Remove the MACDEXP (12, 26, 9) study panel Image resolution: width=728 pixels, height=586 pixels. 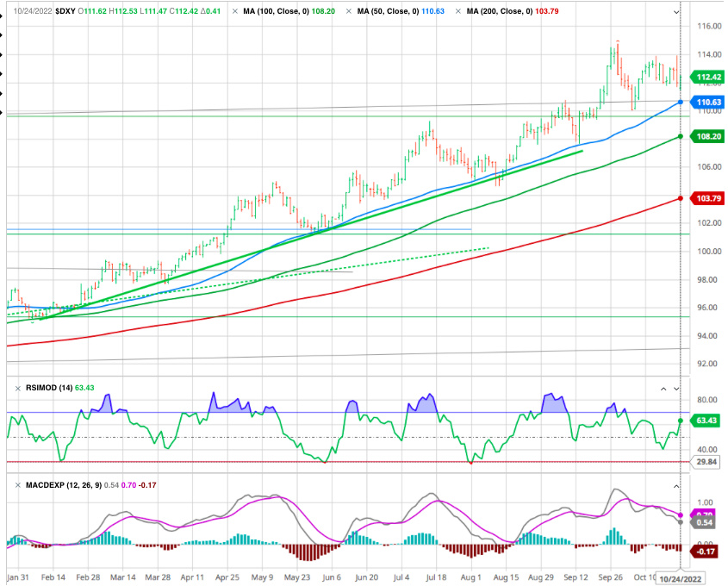pyautogui.click(x=18, y=485)
